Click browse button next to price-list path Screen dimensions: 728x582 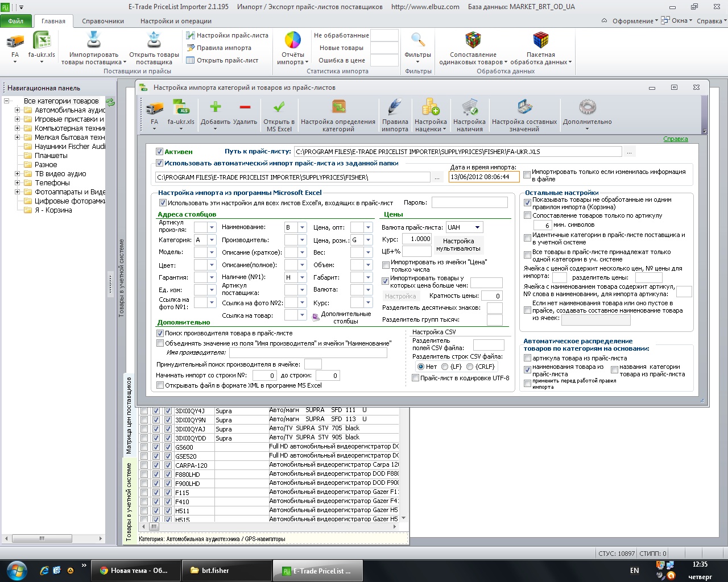click(x=629, y=152)
